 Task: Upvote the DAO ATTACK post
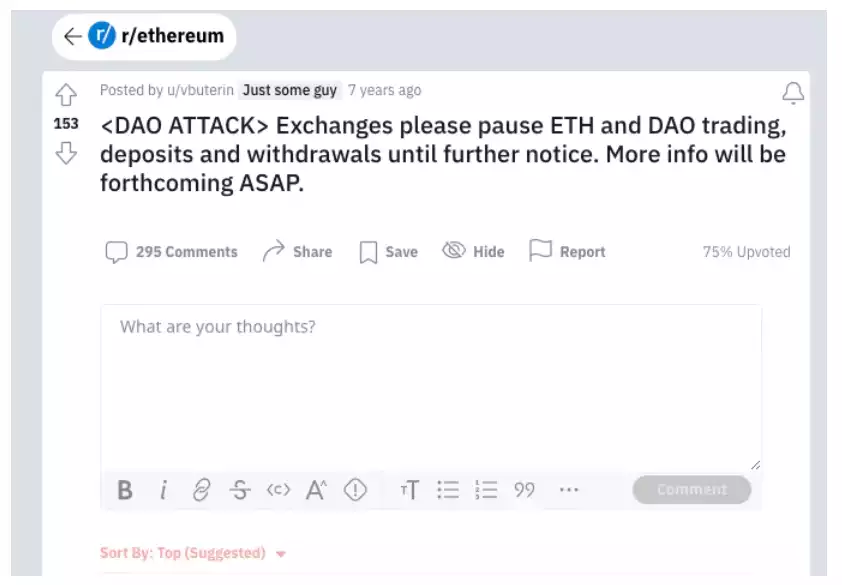pyautogui.click(x=66, y=95)
